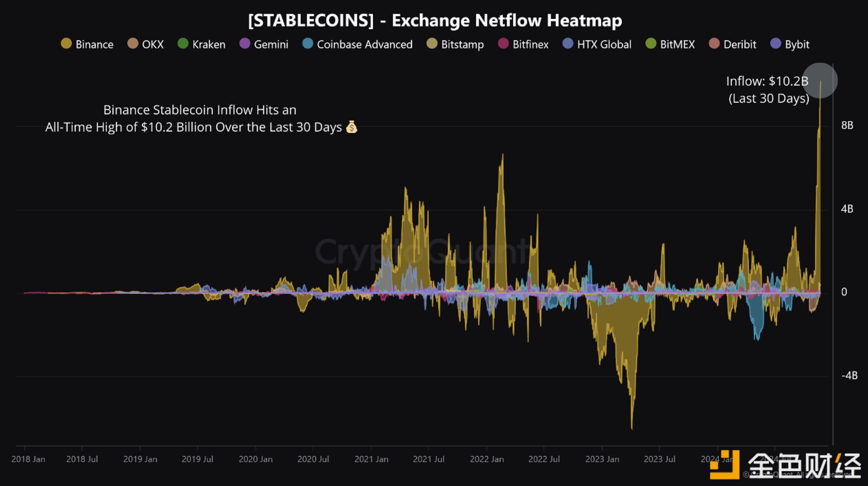The width and height of the screenshot is (868, 486).
Task: Click the Gemini legend color dot
Action: pyautogui.click(x=244, y=44)
